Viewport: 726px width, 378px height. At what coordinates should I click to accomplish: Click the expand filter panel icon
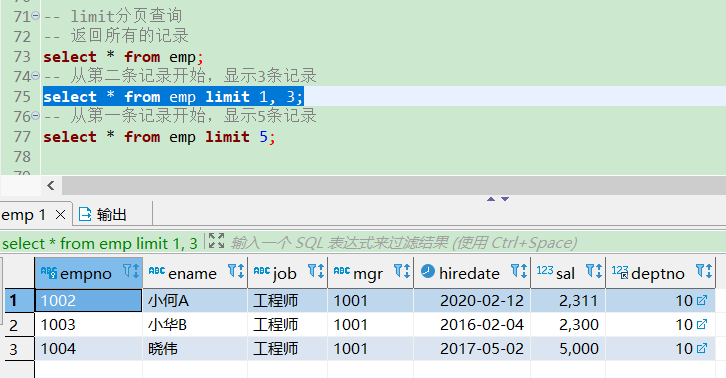216,241
